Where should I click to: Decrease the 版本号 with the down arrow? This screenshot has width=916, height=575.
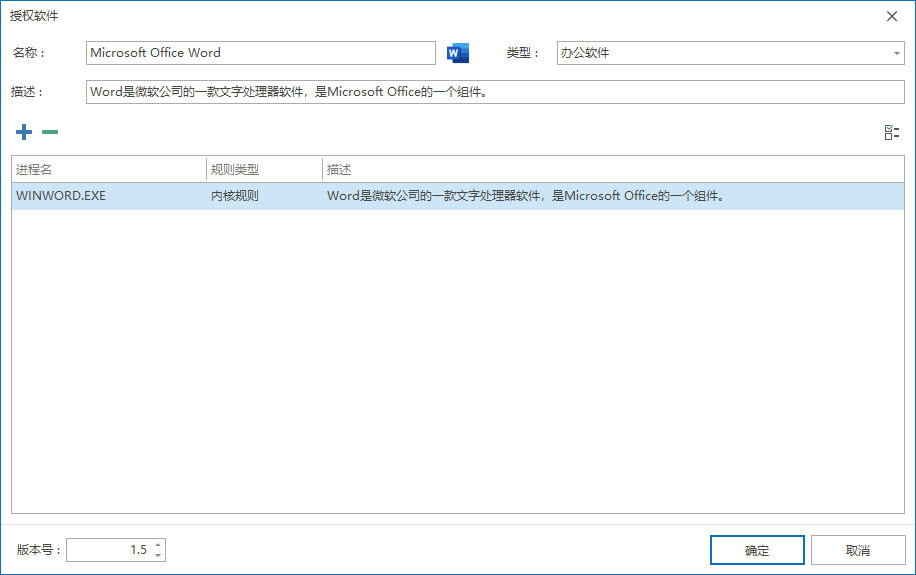[158, 555]
